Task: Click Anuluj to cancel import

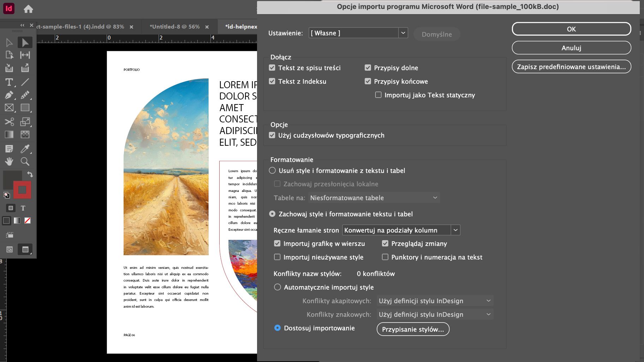Action: [x=571, y=48]
